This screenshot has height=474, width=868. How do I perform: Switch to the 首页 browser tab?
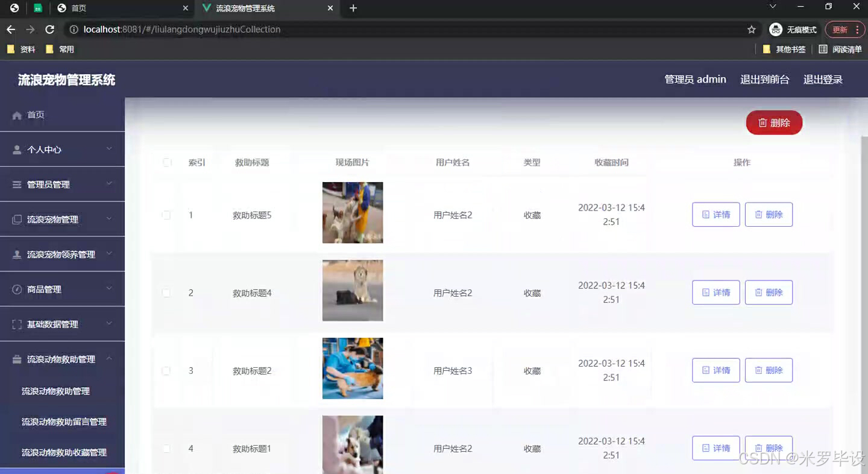click(x=123, y=8)
